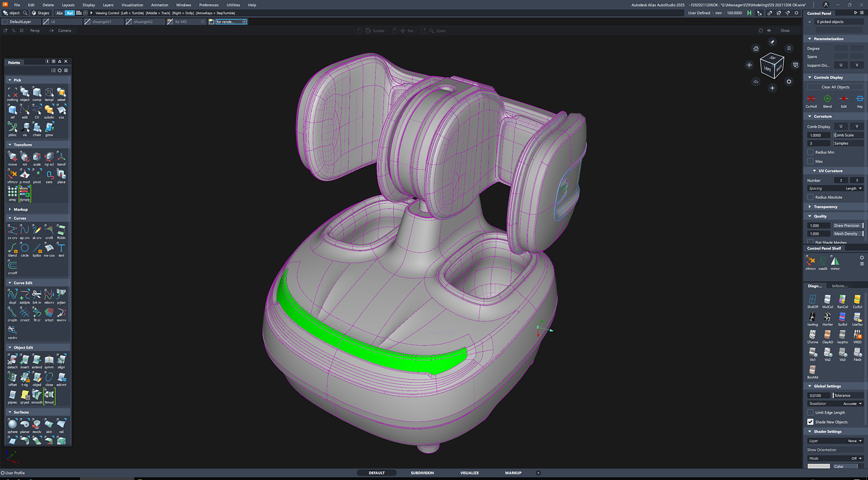Click the mirror shelf icon

coord(835,261)
